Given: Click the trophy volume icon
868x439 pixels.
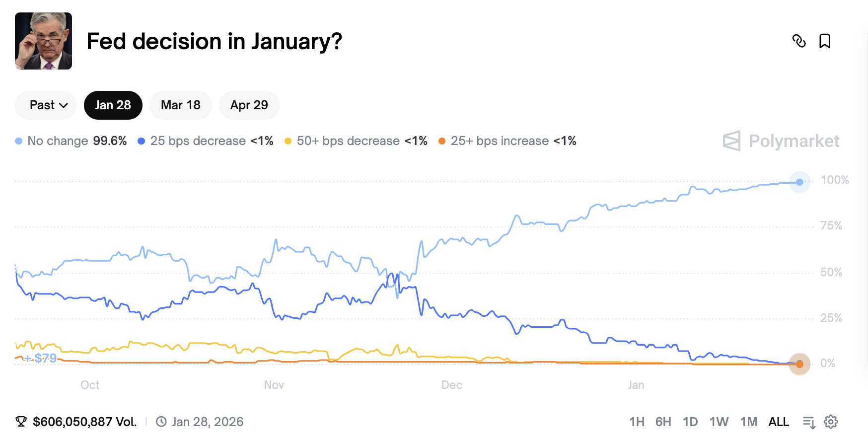Looking at the screenshot, I should pyautogui.click(x=21, y=422).
